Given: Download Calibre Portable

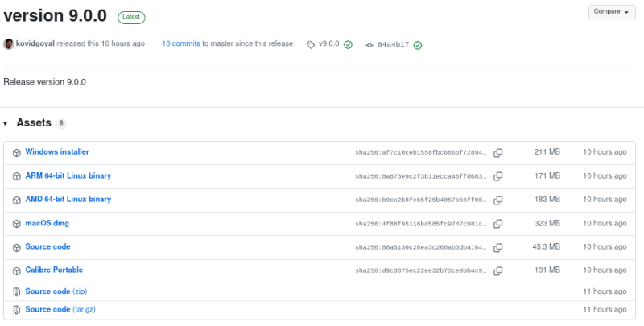Looking at the screenshot, I should 54,270.
